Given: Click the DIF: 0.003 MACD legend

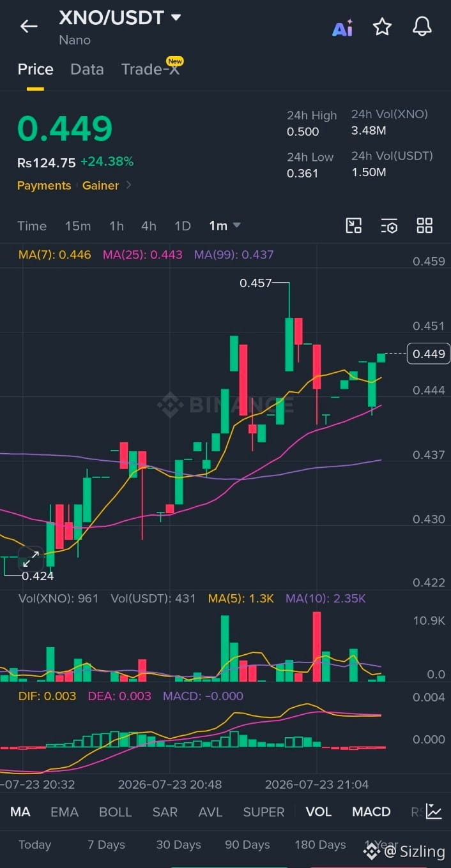Looking at the screenshot, I should coord(47,696).
